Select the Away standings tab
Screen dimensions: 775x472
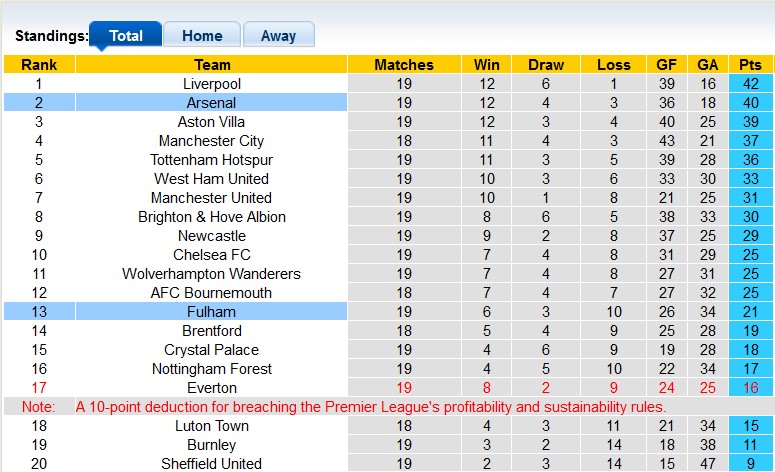[x=278, y=35]
